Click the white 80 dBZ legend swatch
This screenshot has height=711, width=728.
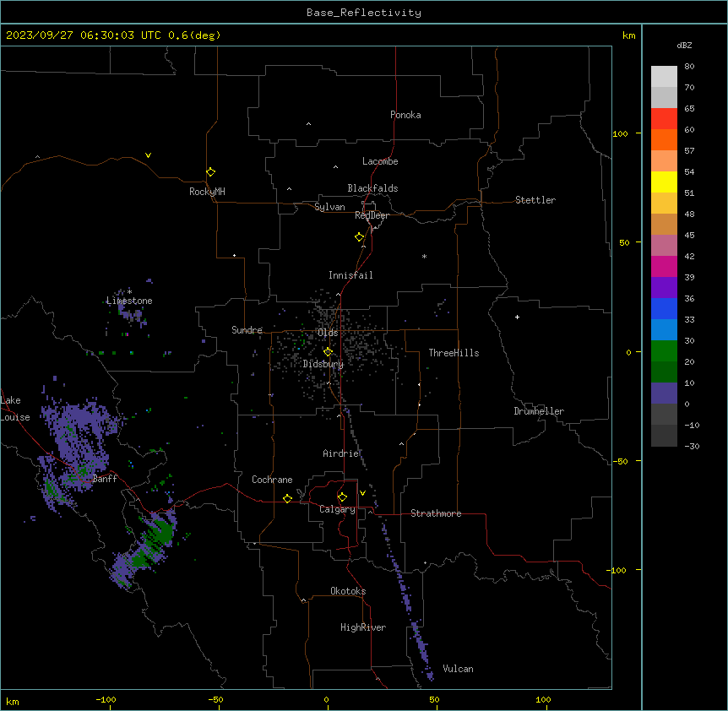(x=664, y=77)
